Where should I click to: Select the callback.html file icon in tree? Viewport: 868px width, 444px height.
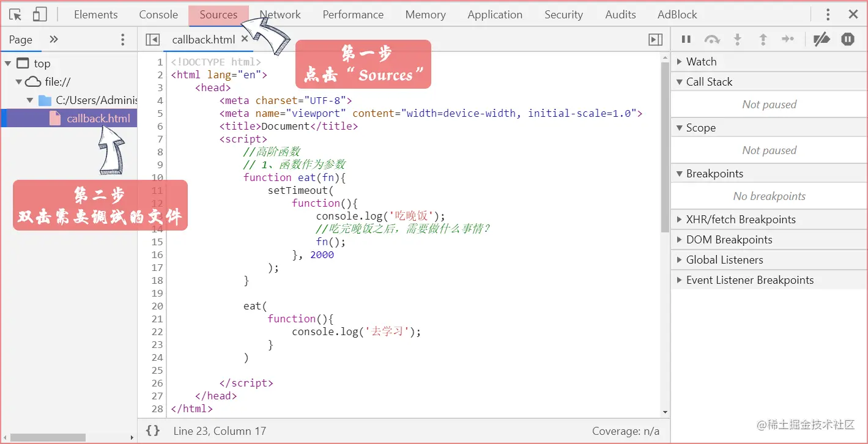(x=55, y=119)
